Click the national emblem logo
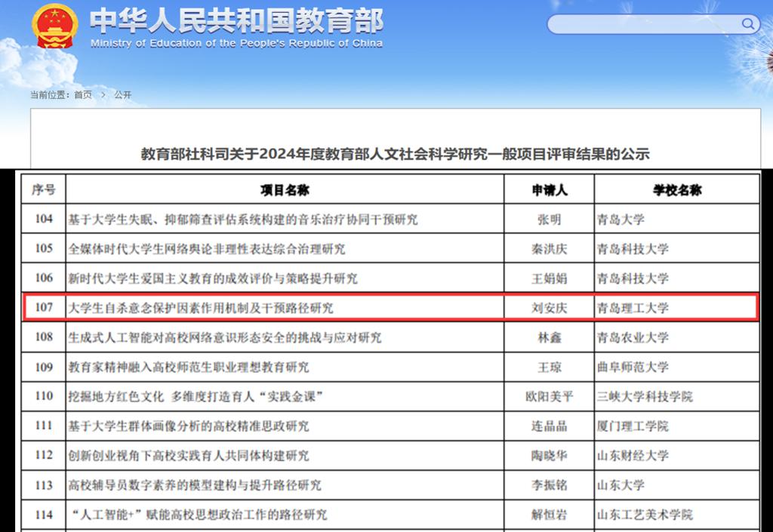This screenshot has height=532, width=773. tap(54, 26)
